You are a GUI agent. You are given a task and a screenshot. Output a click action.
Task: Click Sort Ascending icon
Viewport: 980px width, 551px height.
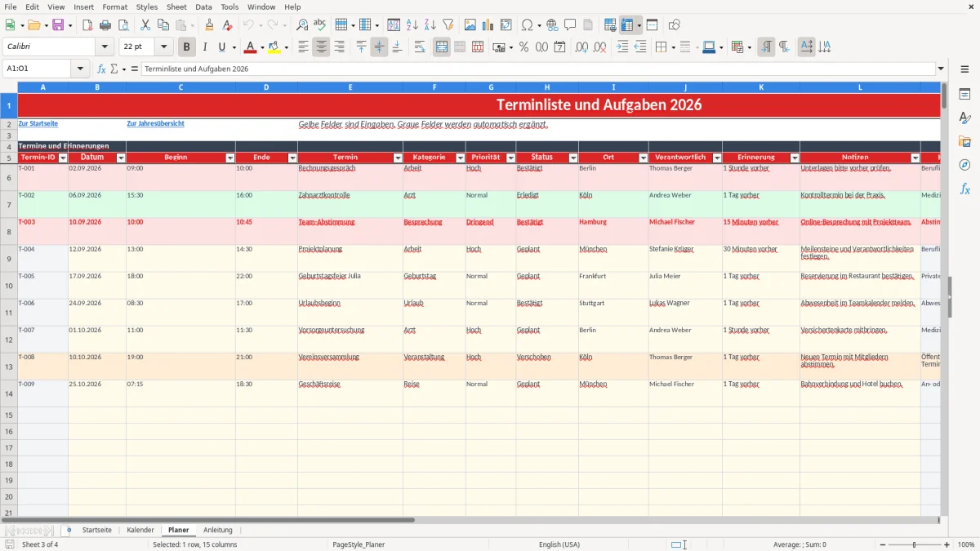(412, 25)
